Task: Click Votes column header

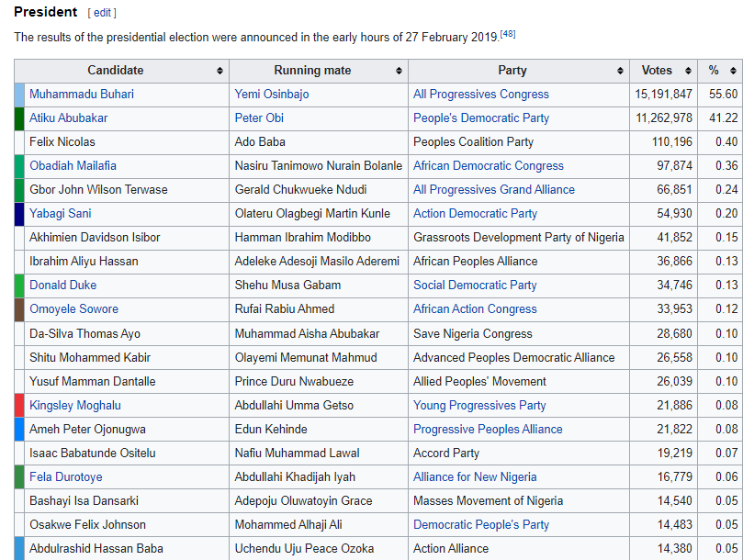Action: pyautogui.click(x=663, y=71)
